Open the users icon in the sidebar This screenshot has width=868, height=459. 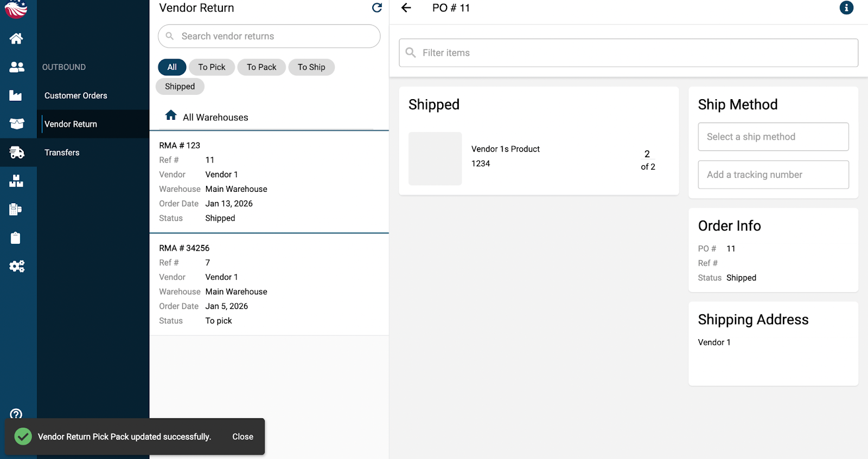coord(17,67)
